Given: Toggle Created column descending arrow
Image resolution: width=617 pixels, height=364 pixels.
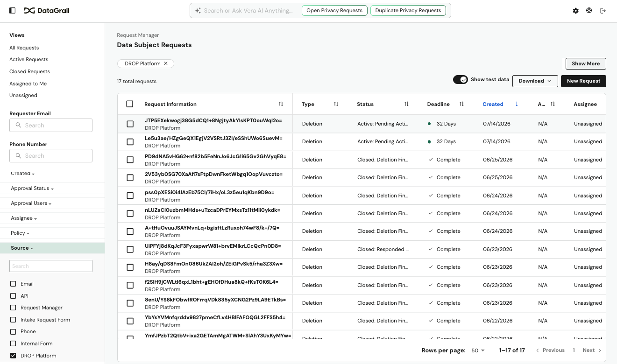Looking at the screenshot, I should point(517,104).
